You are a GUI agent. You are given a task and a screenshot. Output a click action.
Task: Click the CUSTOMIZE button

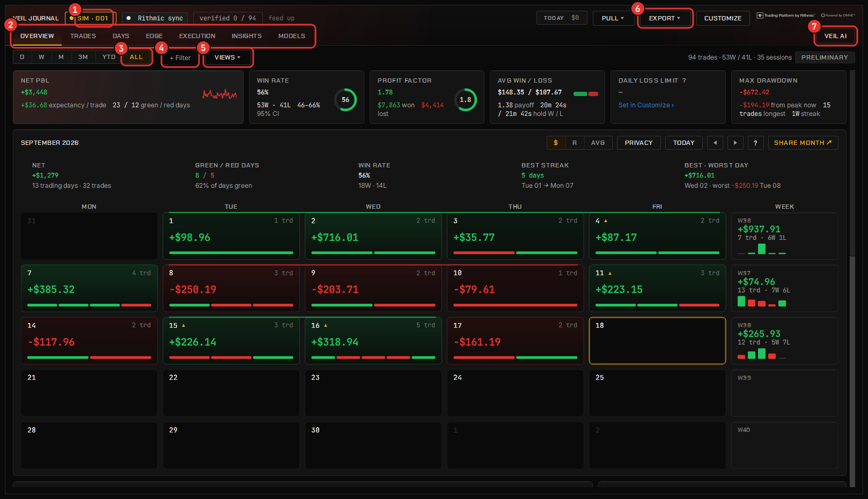pos(723,18)
